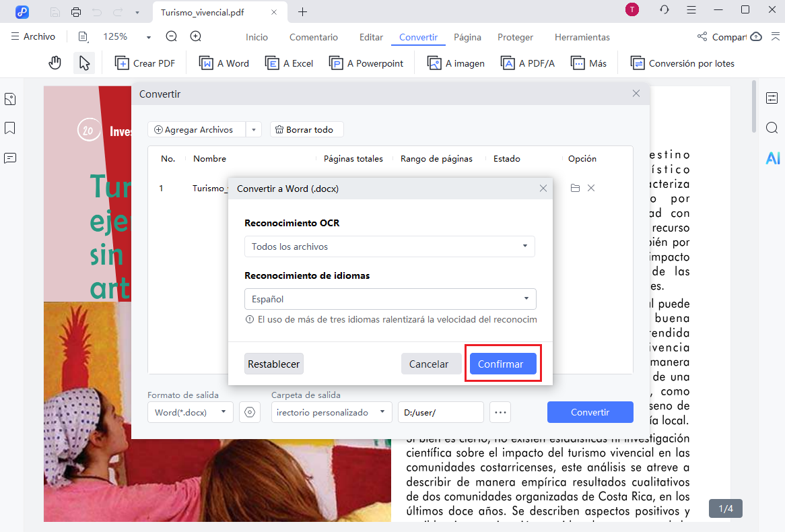This screenshot has height=532, width=785.
Task: Open the A Excel conversion tool
Action: pos(289,62)
